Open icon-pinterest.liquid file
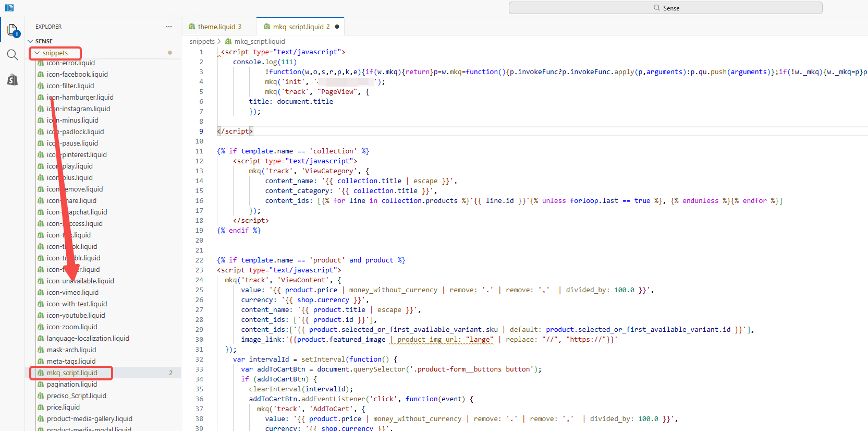868x431 pixels. (x=77, y=155)
